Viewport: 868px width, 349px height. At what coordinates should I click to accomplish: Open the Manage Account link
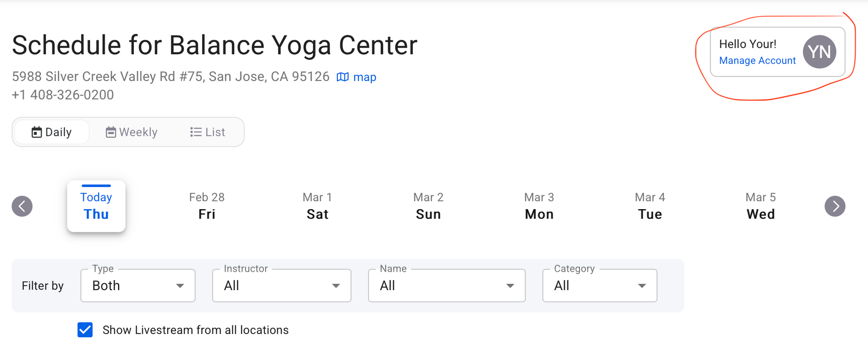[x=757, y=61]
